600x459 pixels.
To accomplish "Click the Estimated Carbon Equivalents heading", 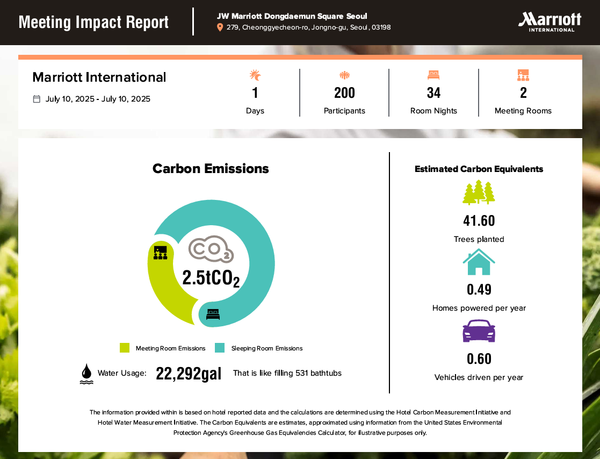I will click(479, 169).
